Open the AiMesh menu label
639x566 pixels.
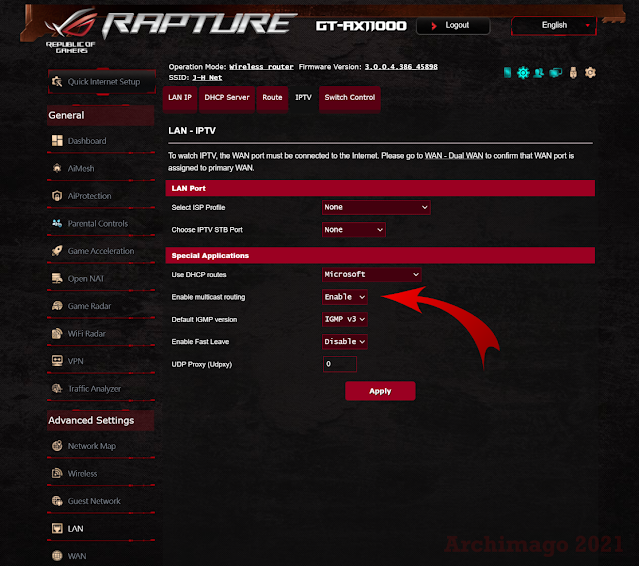pyautogui.click(x=81, y=168)
